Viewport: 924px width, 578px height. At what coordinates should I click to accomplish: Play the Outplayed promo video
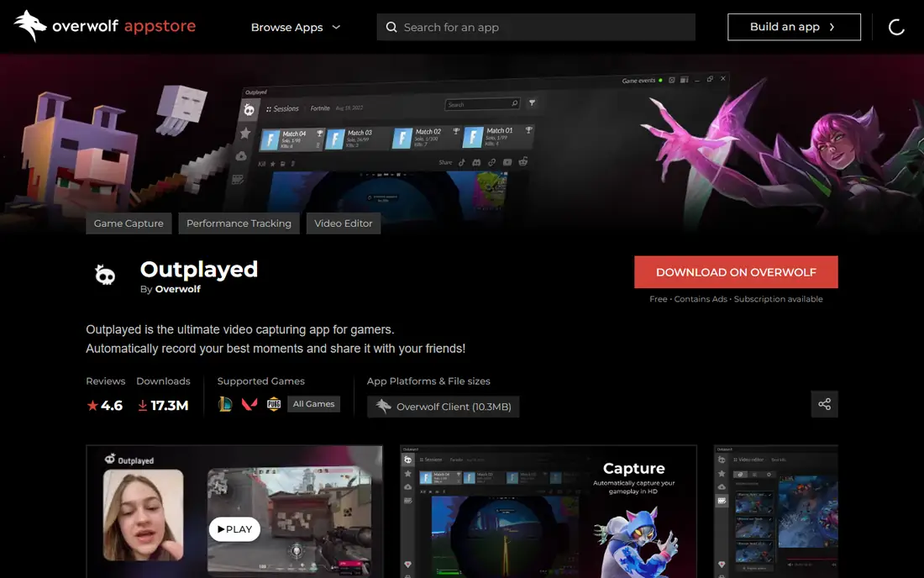(x=234, y=529)
